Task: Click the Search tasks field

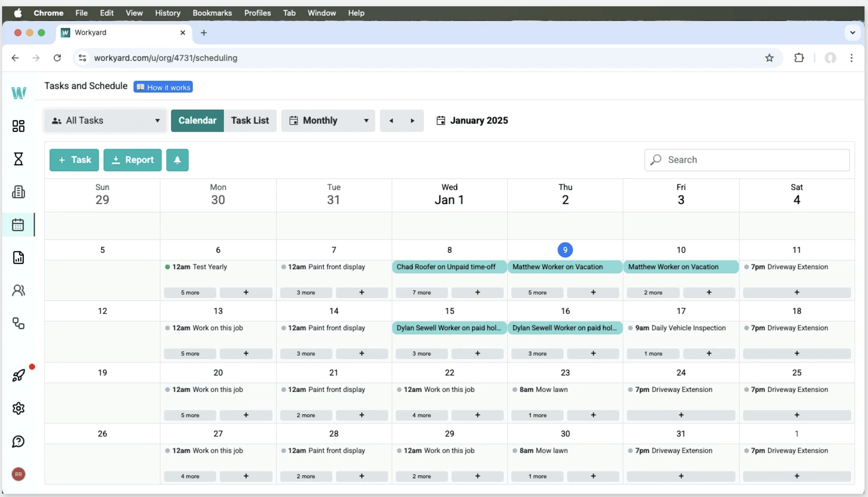Action: pyautogui.click(x=747, y=160)
